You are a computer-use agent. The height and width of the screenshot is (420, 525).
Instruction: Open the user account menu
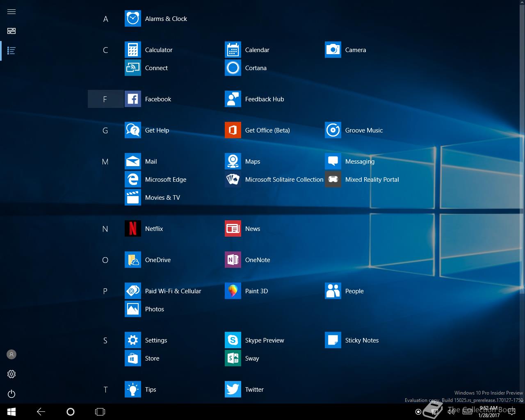[11, 354]
